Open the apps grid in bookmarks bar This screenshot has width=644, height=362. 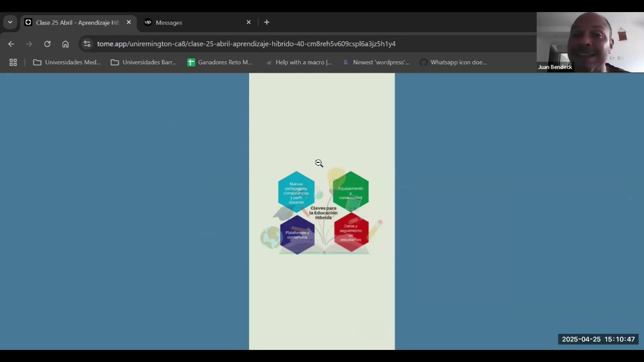pos(13,62)
